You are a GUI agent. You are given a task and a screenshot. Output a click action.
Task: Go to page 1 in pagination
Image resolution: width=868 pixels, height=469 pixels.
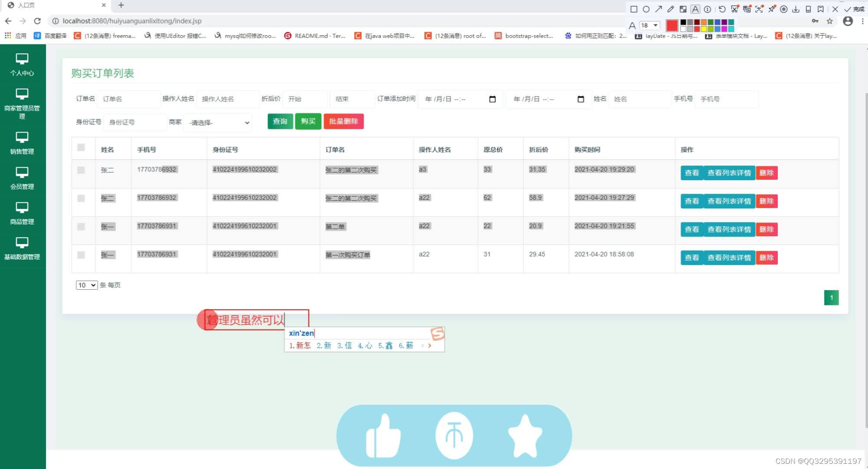pyautogui.click(x=831, y=297)
